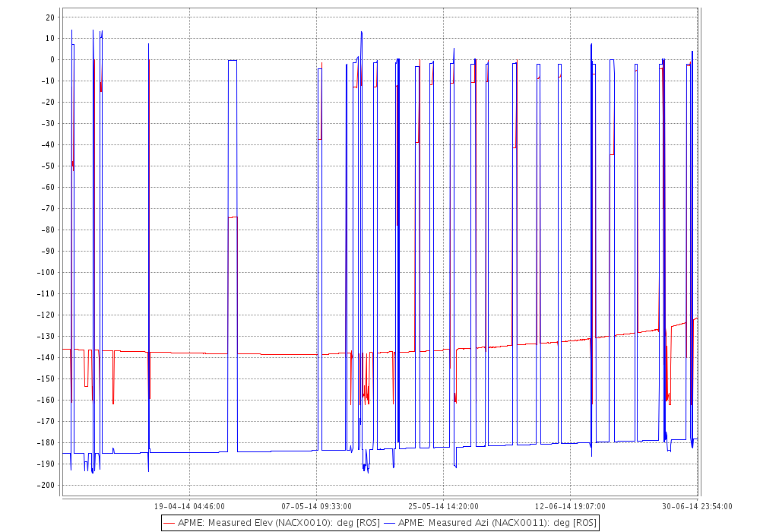
Task: Click y-axis label -80
Action: 48,230
